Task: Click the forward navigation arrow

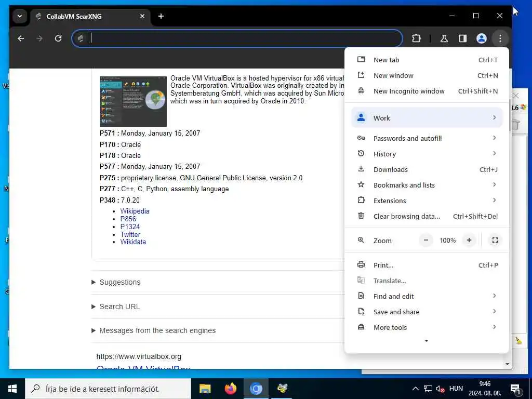Action: click(x=39, y=38)
